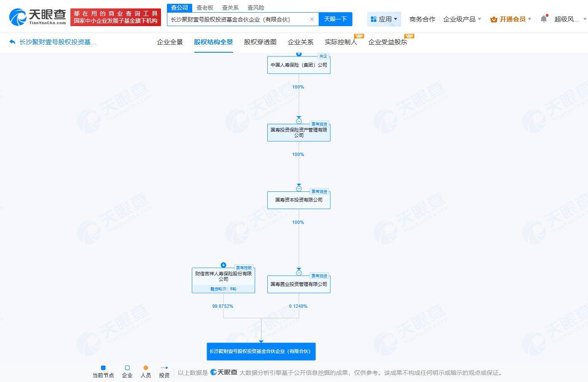The image size is (588, 382).
Task: Open the 国寿资本投资有限公司 node
Action: pos(299,200)
